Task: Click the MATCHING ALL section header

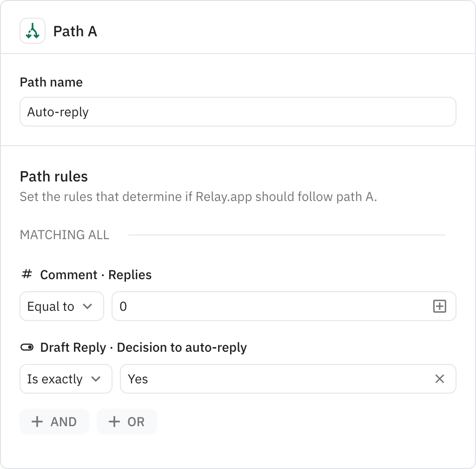Action: click(64, 235)
